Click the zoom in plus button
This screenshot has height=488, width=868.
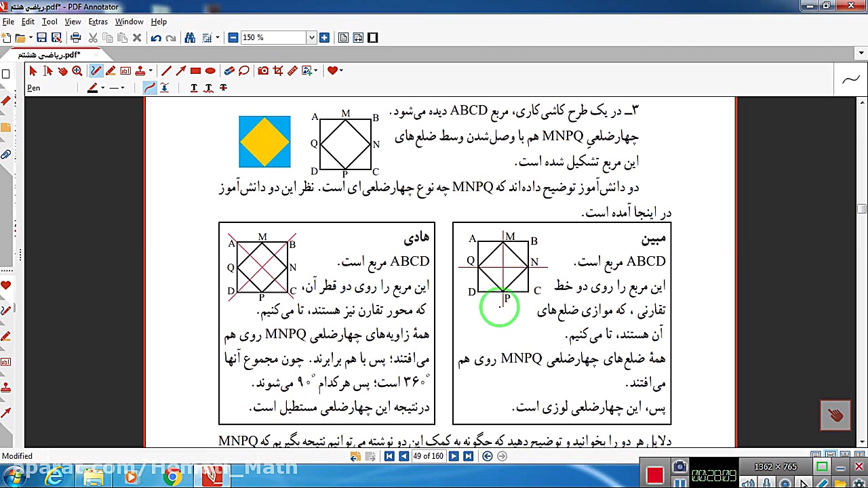324,37
